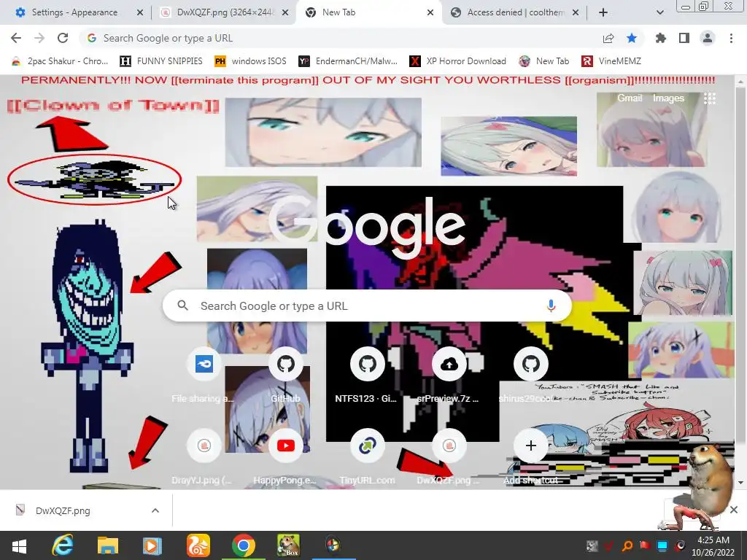Viewport: 747px width, 560px height.
Task: Click the Add shortcut plus tile
Action: click(531, 457)
